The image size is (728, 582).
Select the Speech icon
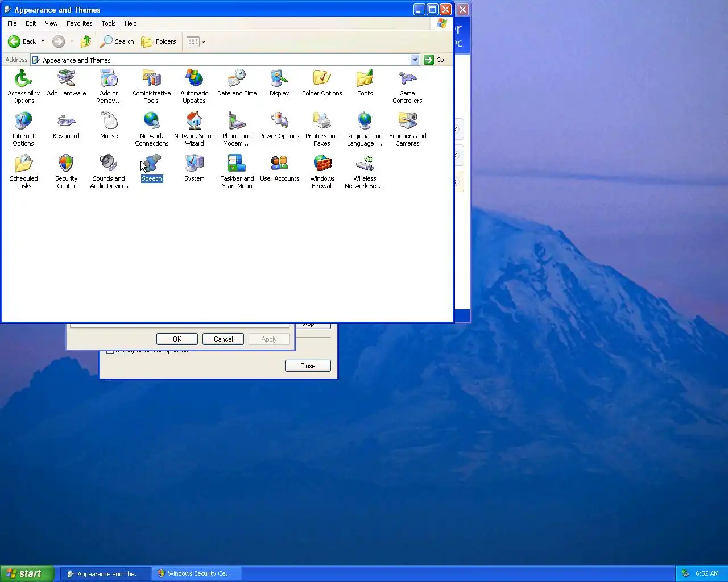pos(151,168)
